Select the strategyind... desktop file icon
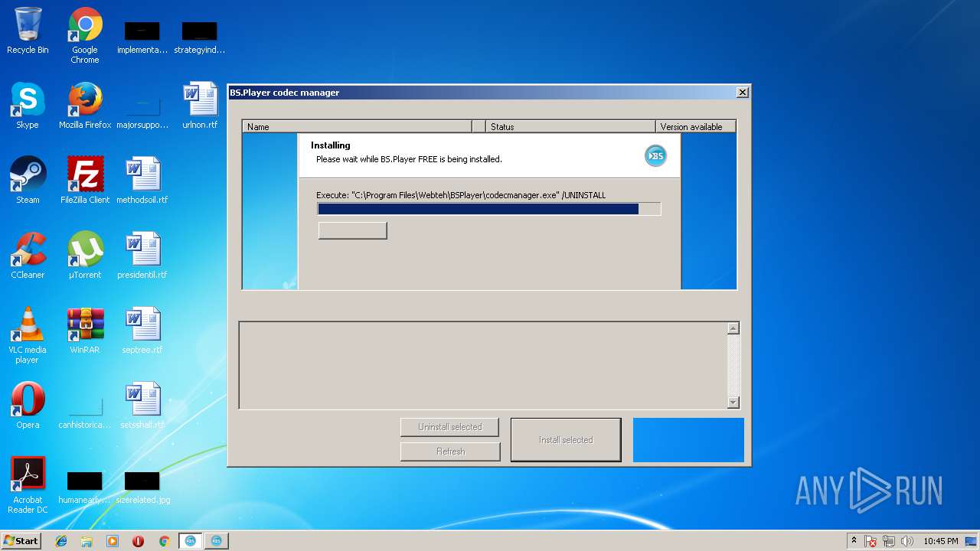 point(200,37)
